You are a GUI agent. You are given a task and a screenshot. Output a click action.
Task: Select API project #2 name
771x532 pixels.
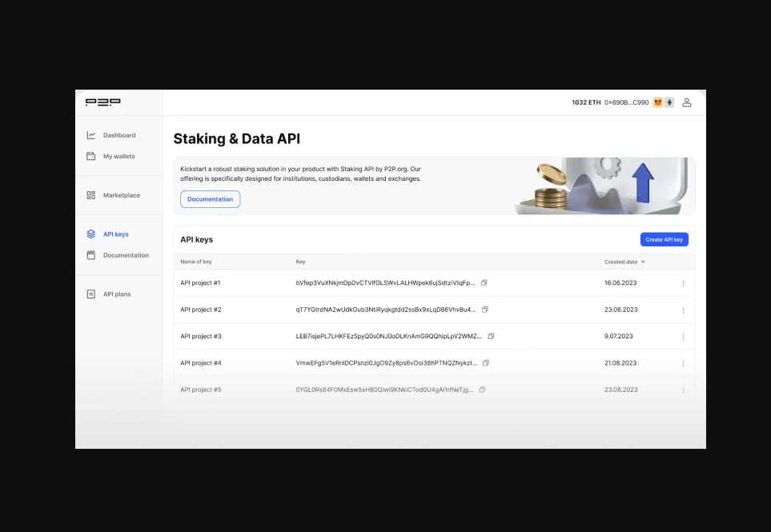click(x=201, y=310)
